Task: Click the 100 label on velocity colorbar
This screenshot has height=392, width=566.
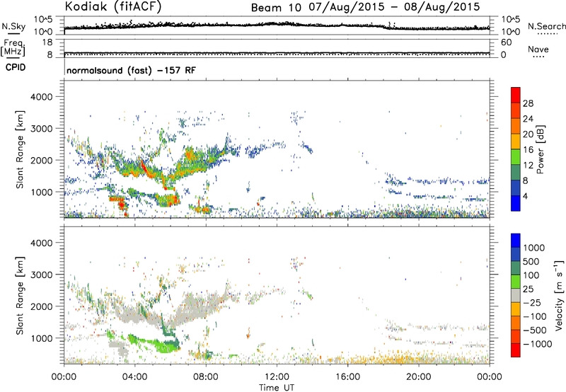Action: click(x=531, y=275)
